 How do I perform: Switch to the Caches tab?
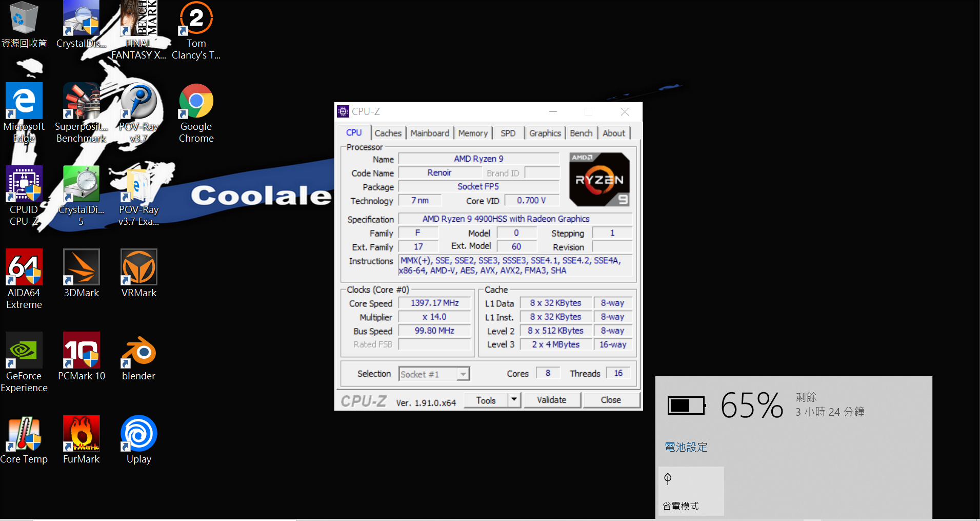(x=388, y=133)
